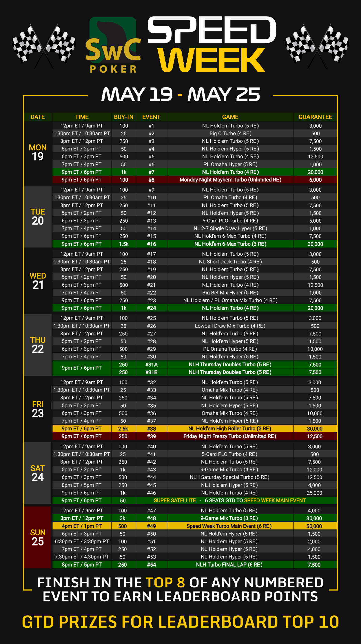The height and width of the screenshot is (644, 361).
Task: Click event #31A number cell
Action: [151, 364]
